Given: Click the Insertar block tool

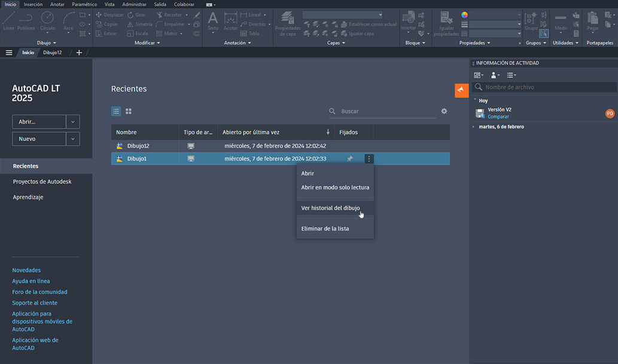Looking at the screenshot, I should pyautogui.click(x=408, y=22).
